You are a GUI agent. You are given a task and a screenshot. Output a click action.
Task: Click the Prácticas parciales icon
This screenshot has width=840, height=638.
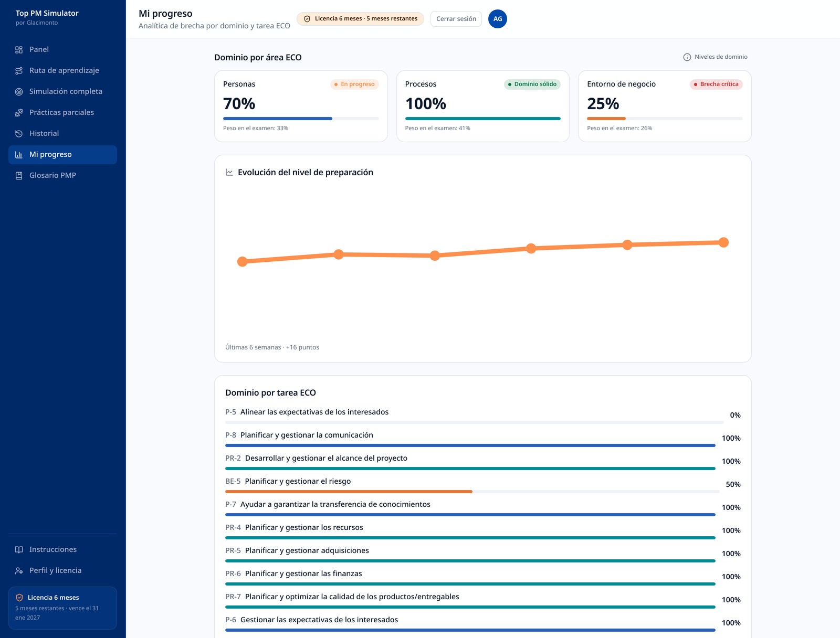pos(19,113)
